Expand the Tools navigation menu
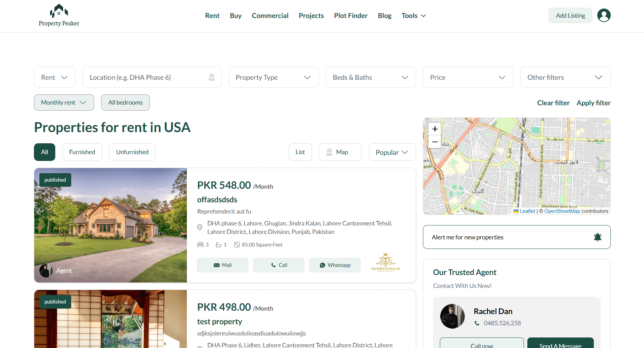The height and width of the screenshot is (348, 644). click(x=414, y=16)
